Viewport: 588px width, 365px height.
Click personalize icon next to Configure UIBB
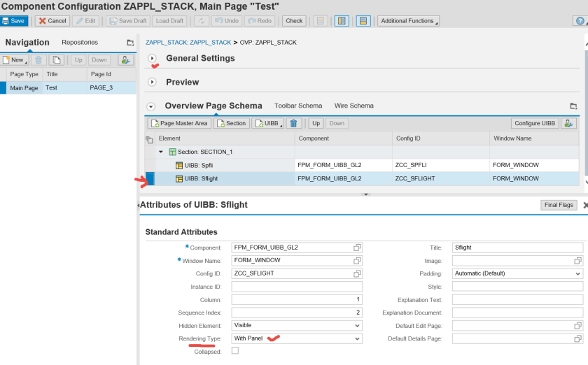568,123
